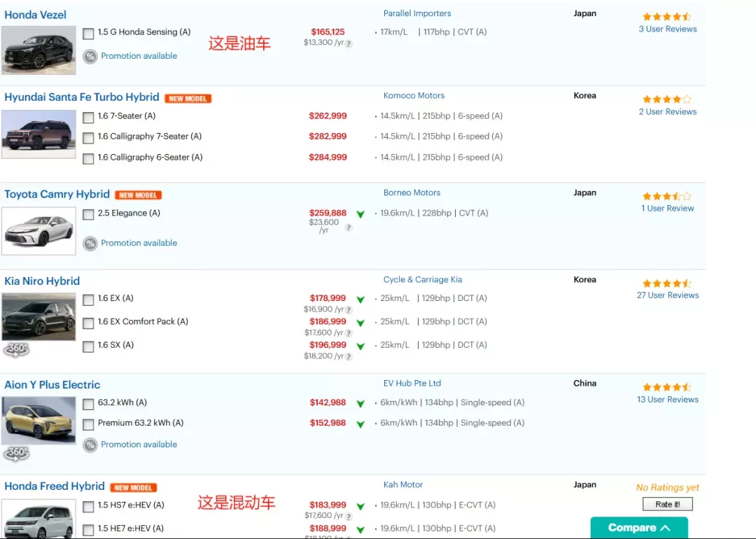Open the Toyota Camry Hybrid car thumbnail
The image size is (756, 539).
(x=38, y=231)
